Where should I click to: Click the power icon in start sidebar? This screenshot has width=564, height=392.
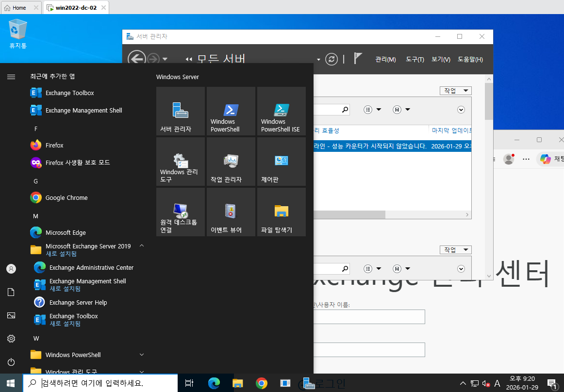point(11,362)
